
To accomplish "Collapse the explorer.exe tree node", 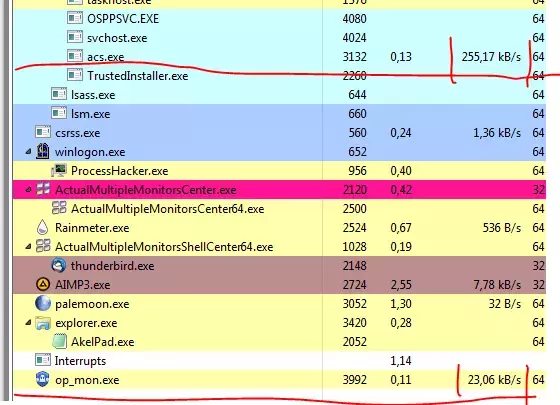I will click(x=28, y=323).
